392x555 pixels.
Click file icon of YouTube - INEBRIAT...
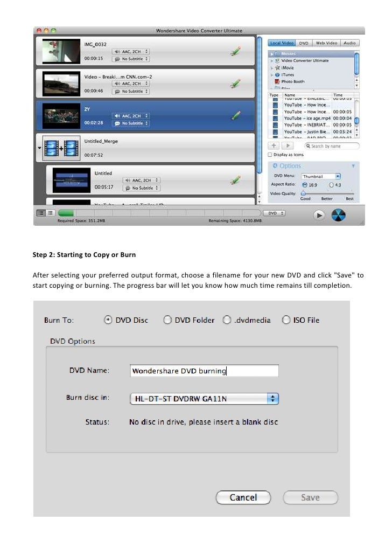point(275,125)
